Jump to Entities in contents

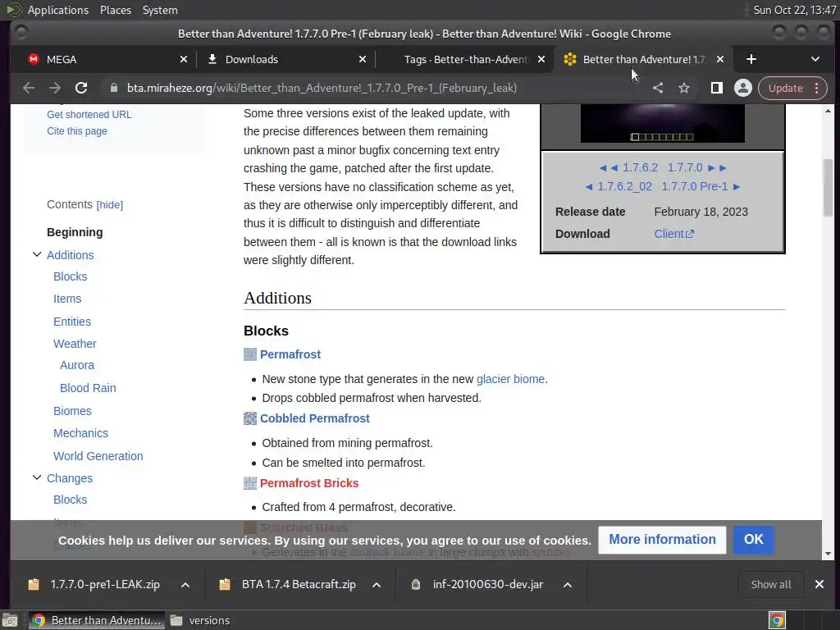pos(72,322)
